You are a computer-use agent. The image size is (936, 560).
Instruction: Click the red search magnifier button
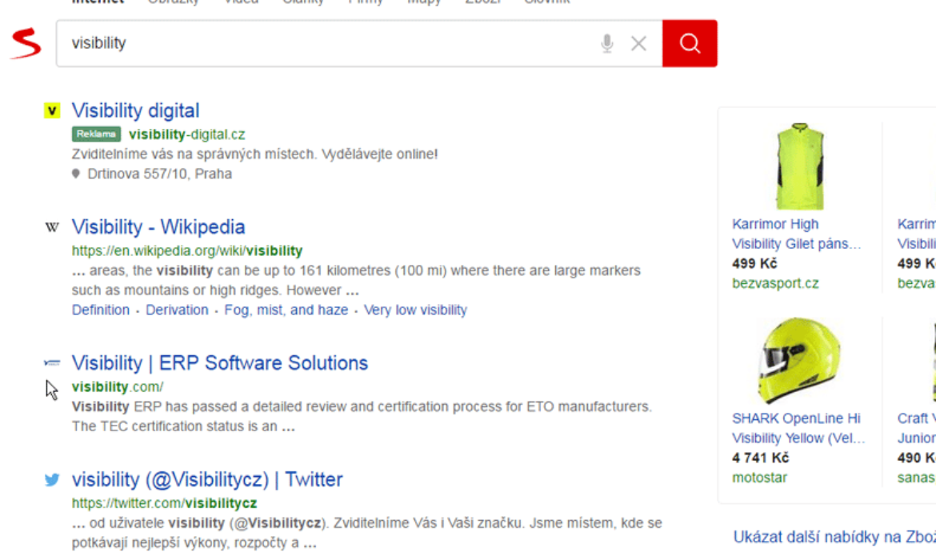[x=690, y=43]
